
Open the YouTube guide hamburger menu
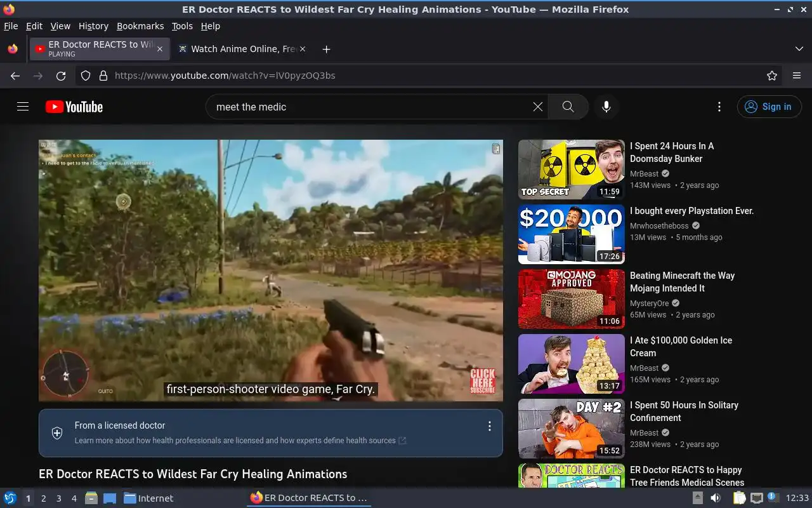click(x=23, y=107)
